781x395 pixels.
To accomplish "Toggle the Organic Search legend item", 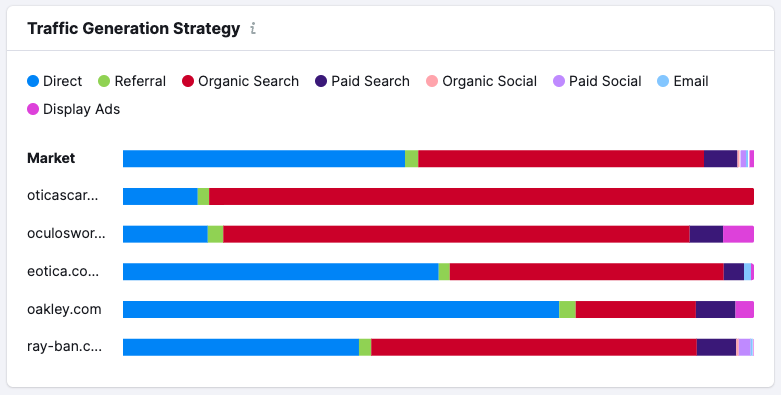I will [241, 81].
